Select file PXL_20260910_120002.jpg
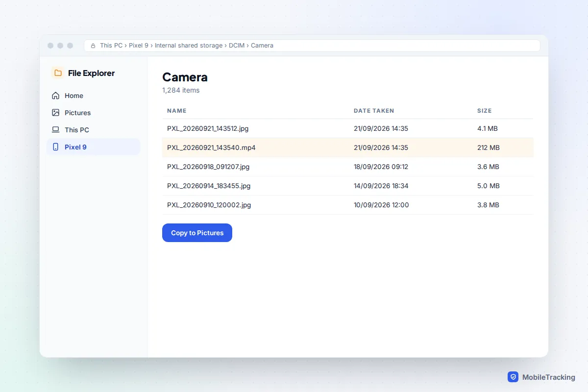 click(x=348, y=205)
